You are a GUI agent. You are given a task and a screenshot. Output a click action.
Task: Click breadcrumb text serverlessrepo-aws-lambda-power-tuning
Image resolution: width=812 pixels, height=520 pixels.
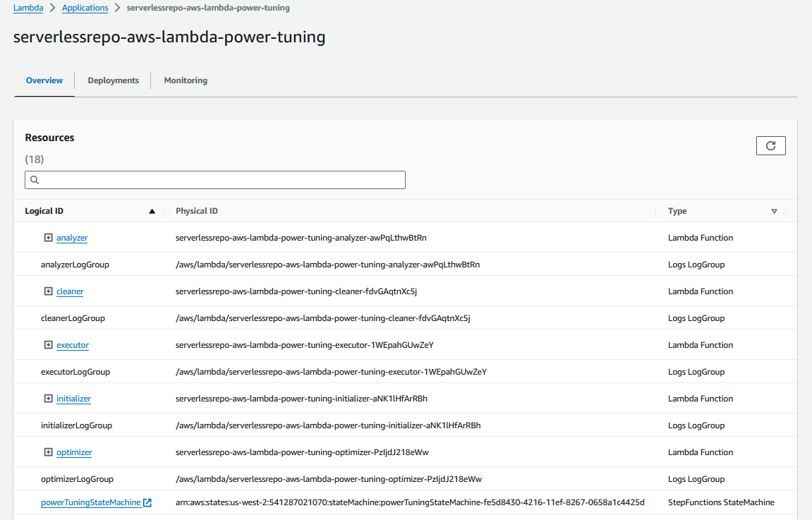pyautogui.click(x=208, y=8)
